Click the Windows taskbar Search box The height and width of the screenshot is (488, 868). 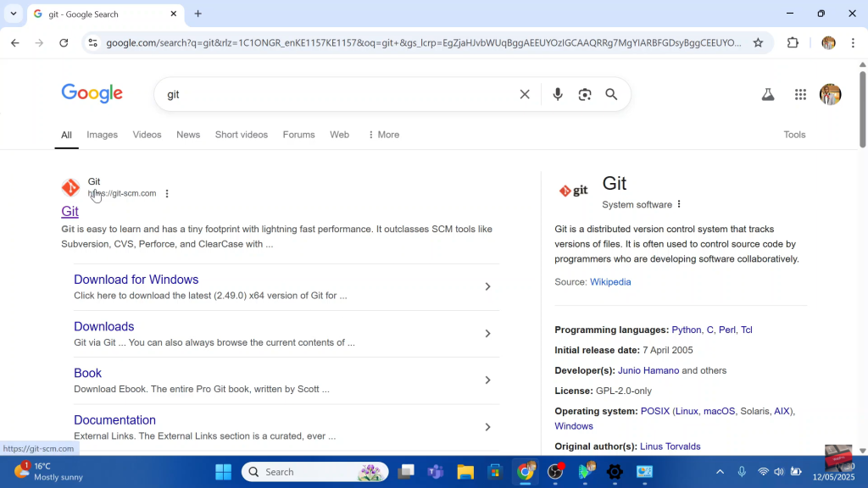315,472
